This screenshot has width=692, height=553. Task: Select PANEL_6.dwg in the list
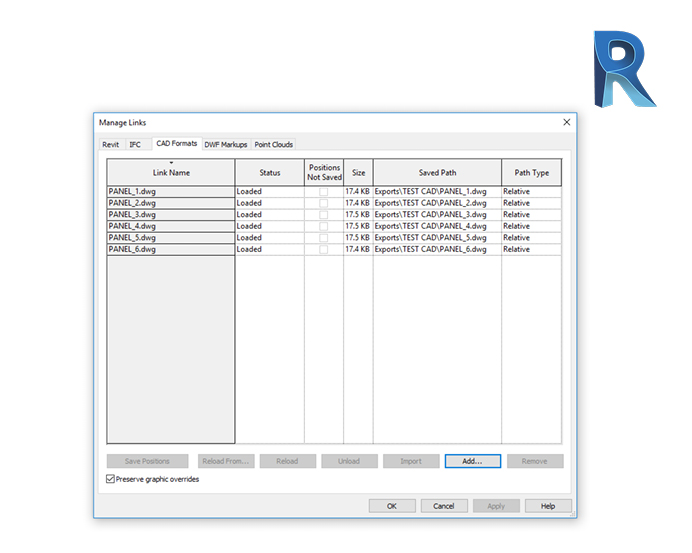(170, 249)
